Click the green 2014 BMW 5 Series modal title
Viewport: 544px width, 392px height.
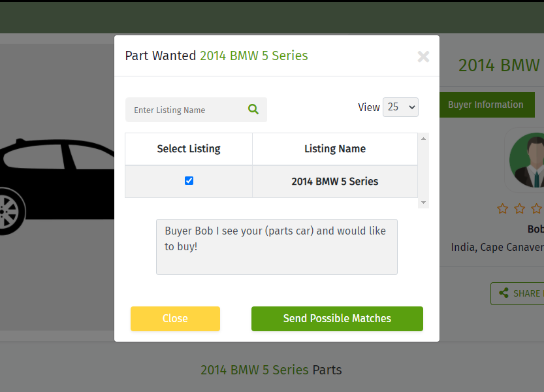tap(253, 56)
